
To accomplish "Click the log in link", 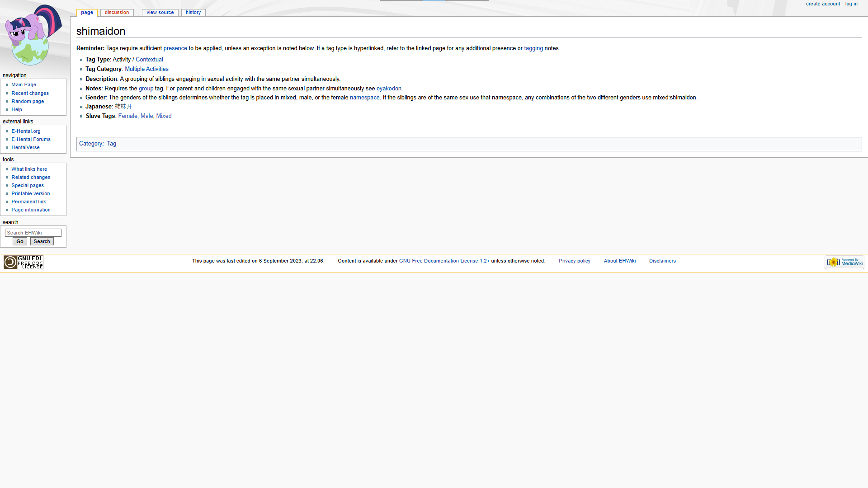I will tap(851, 4).
